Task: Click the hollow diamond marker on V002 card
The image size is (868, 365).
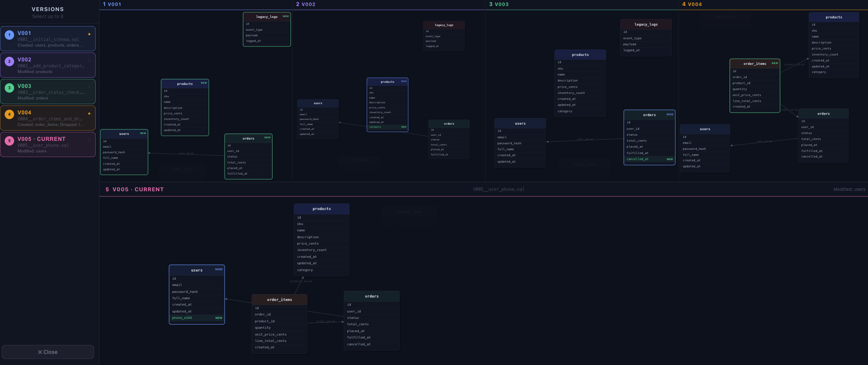Action: tap(89, 61)
